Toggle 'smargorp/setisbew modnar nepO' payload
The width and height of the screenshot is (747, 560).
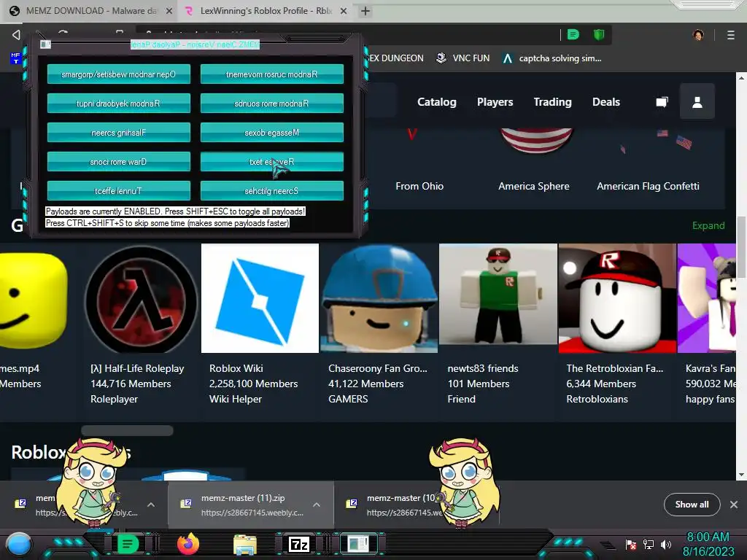[119, 74]
